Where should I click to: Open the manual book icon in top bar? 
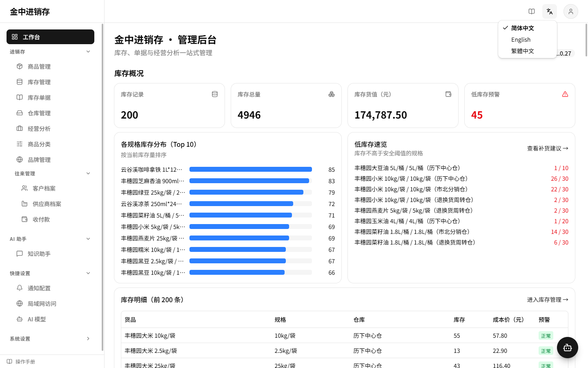[x=532, y=11]
